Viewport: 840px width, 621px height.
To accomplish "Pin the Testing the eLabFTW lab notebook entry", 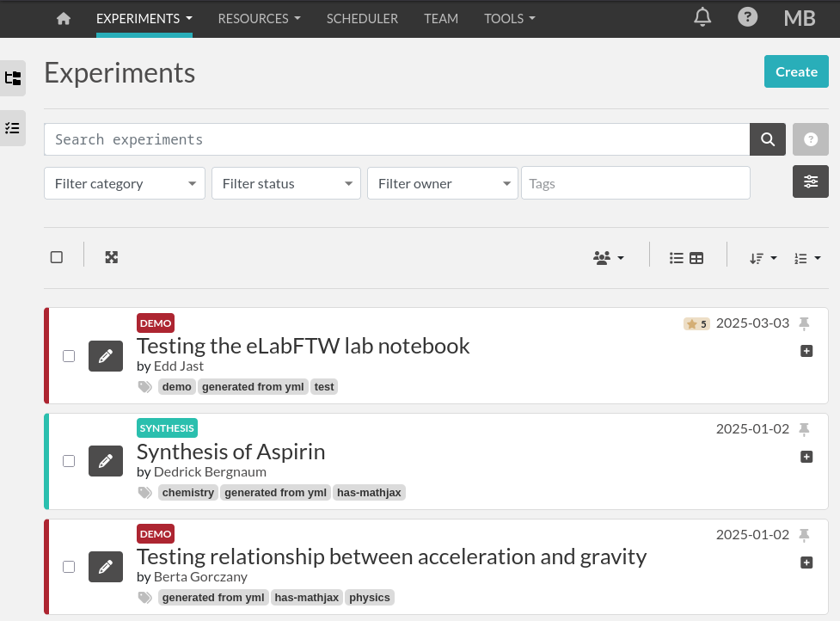I will coord(804,323).
